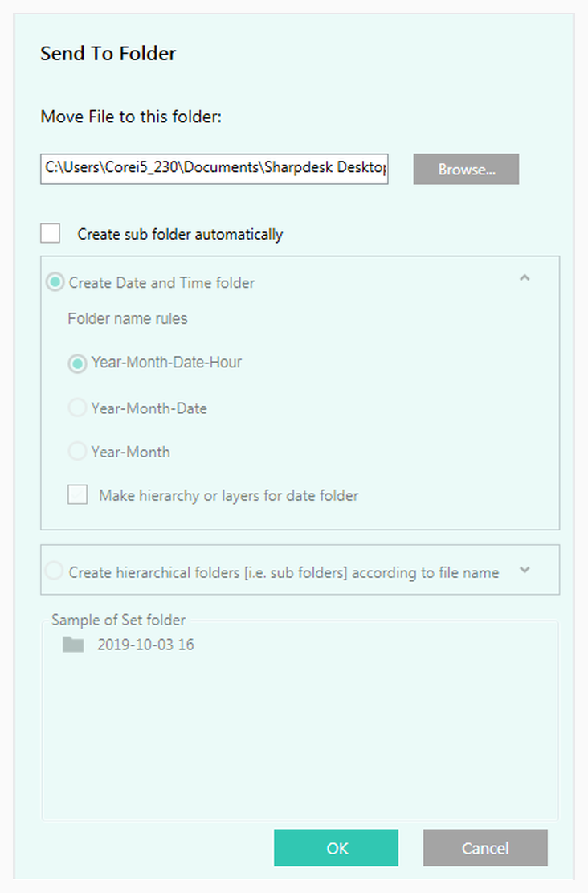The image size is (588, 893).
Task: Confirm with the OK button
Action: [x=336, y=848]
